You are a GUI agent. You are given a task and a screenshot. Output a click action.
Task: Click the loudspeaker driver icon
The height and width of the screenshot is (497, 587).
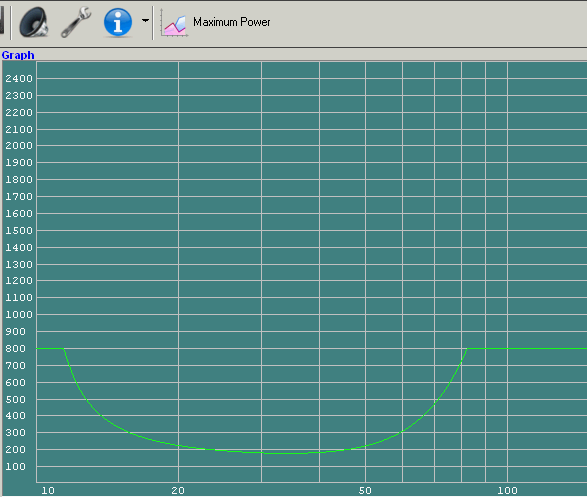coord(34,22)
